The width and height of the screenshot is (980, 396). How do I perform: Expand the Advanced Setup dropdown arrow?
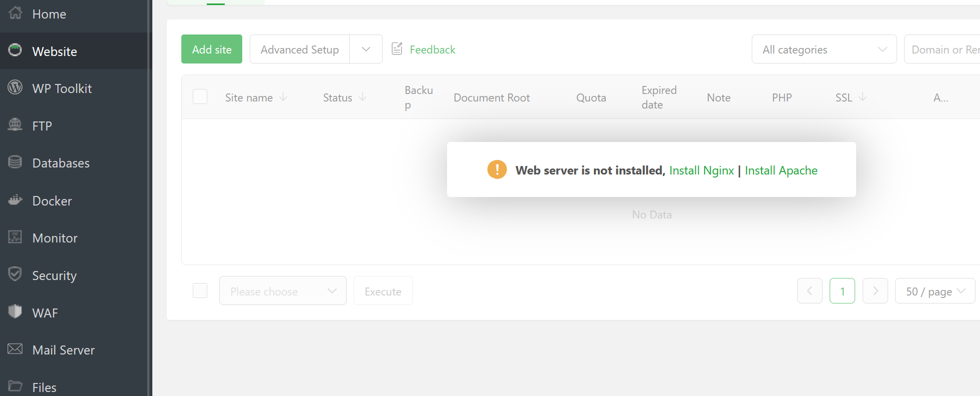pyautogui.click(x=366, y=49)
